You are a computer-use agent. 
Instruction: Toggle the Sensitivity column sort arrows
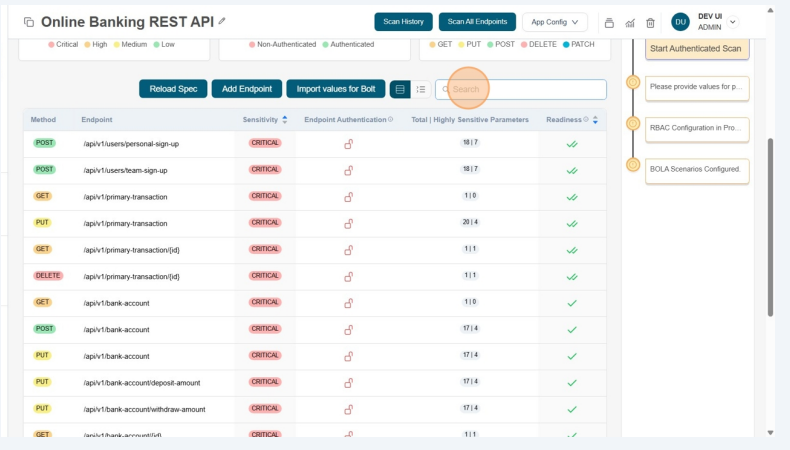tap(284, 119)
